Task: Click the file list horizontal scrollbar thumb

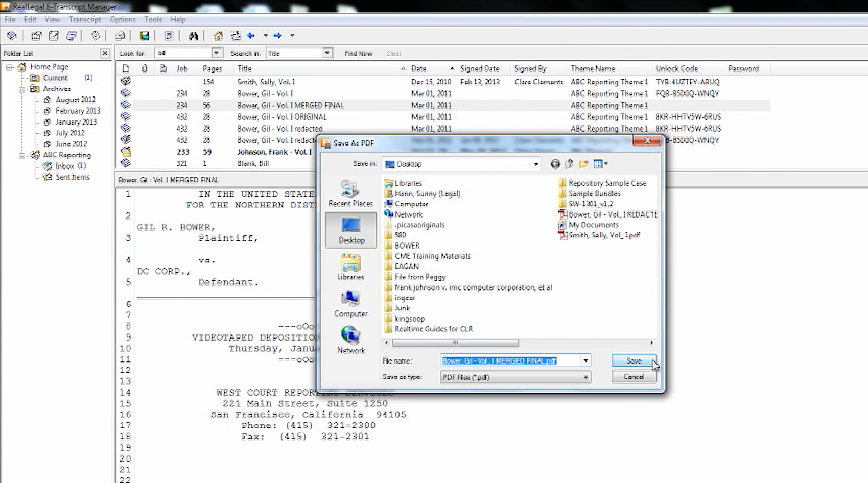Action: (455, 343)
